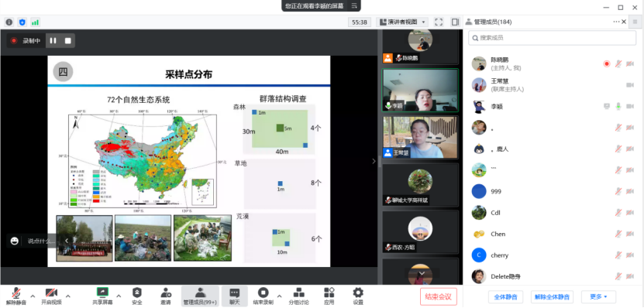The image size is (644, 308).
Task: Open 设置 settings gear
Action: [358, 296]
